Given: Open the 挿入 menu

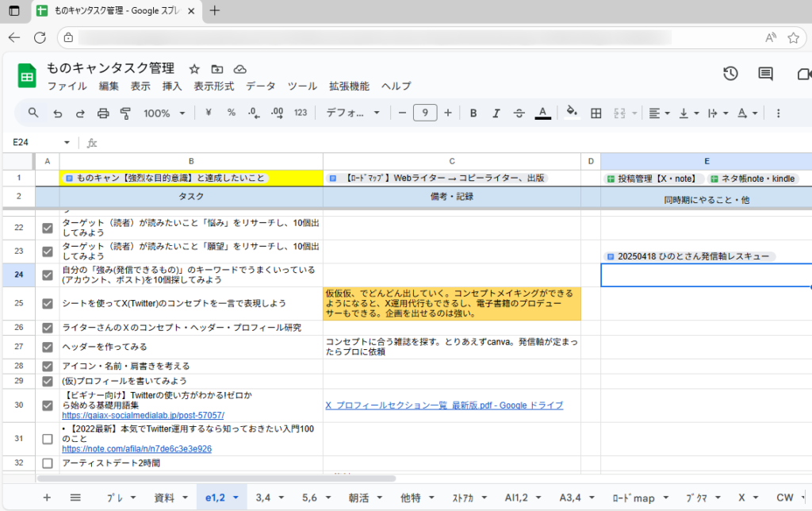Looking at the screenshot, I should (173, 86).
